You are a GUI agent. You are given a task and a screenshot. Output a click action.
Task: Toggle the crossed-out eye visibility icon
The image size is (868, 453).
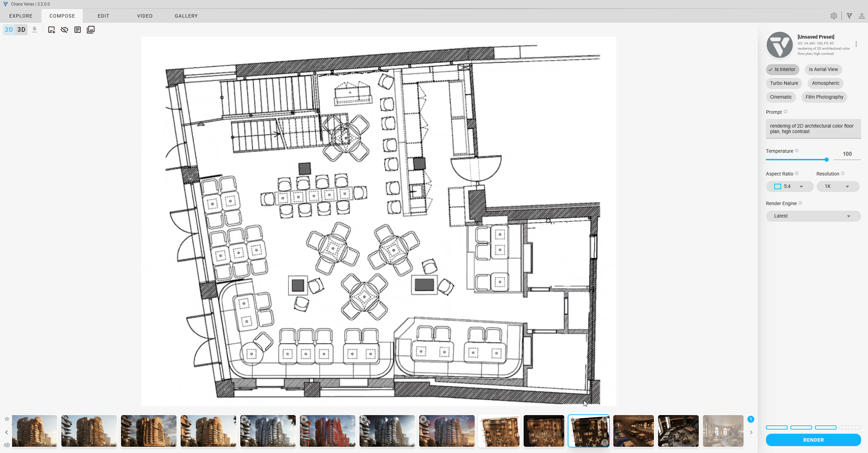[64, 30]
